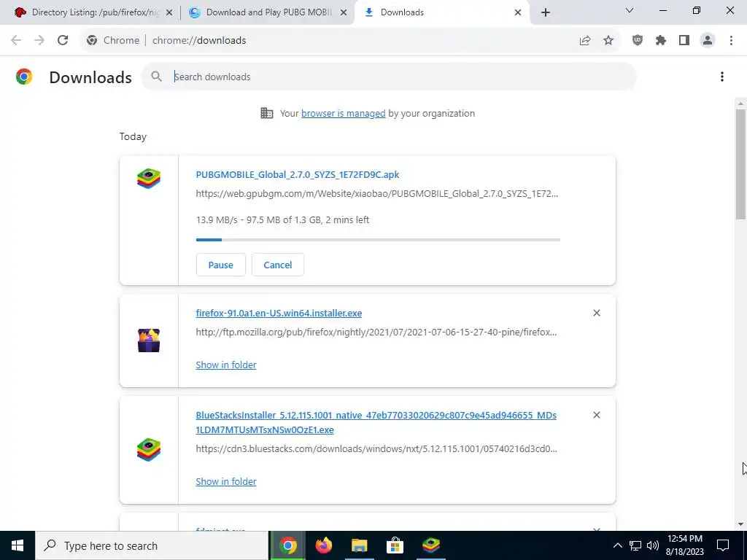Open the uBlock shield extension icon
The image size is (747, 560).
click(638, 41)
